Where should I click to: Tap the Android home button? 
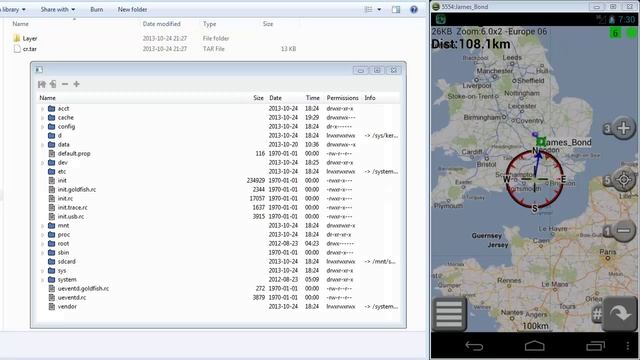[535, 346]
